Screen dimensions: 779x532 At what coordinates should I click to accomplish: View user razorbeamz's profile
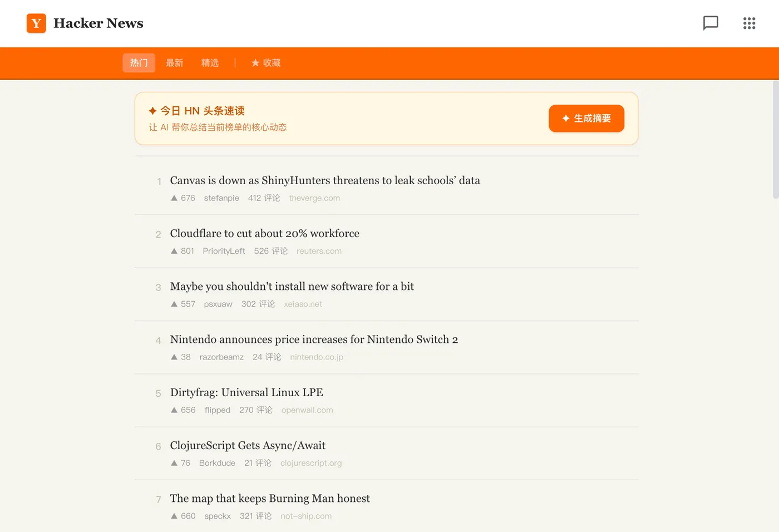point(221,357)
